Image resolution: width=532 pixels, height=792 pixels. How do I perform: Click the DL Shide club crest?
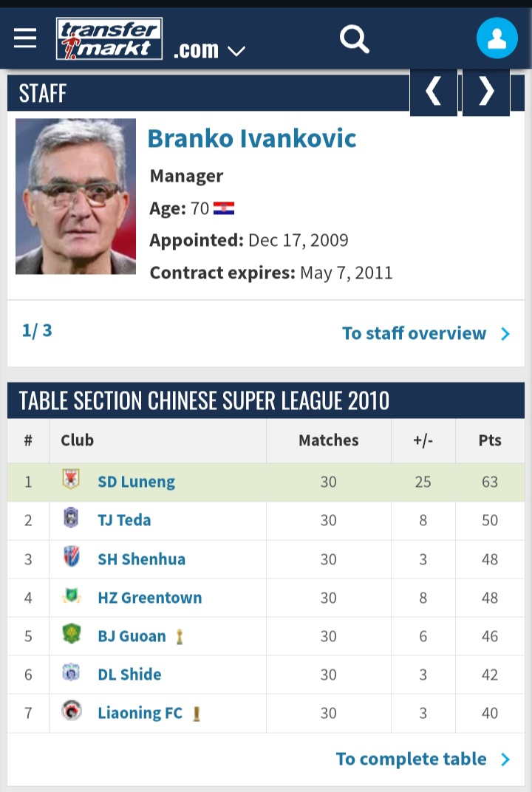pos(71,672)
